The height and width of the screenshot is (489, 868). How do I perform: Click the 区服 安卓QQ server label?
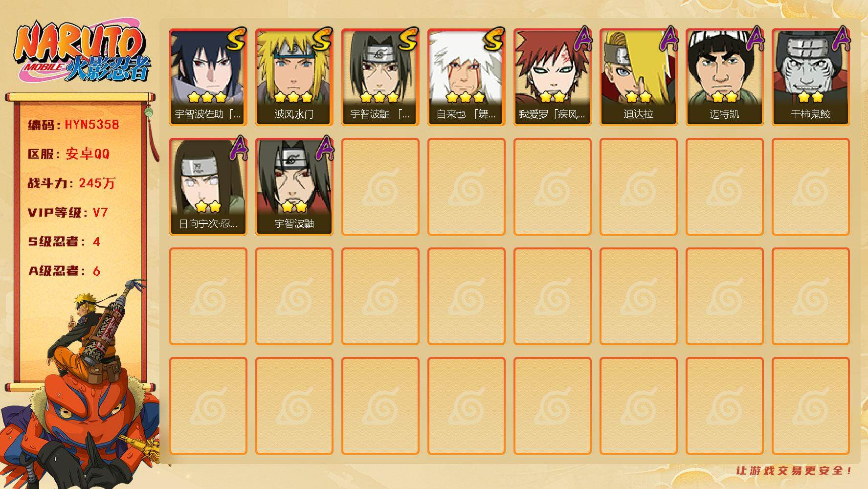(x=68, y=154)
